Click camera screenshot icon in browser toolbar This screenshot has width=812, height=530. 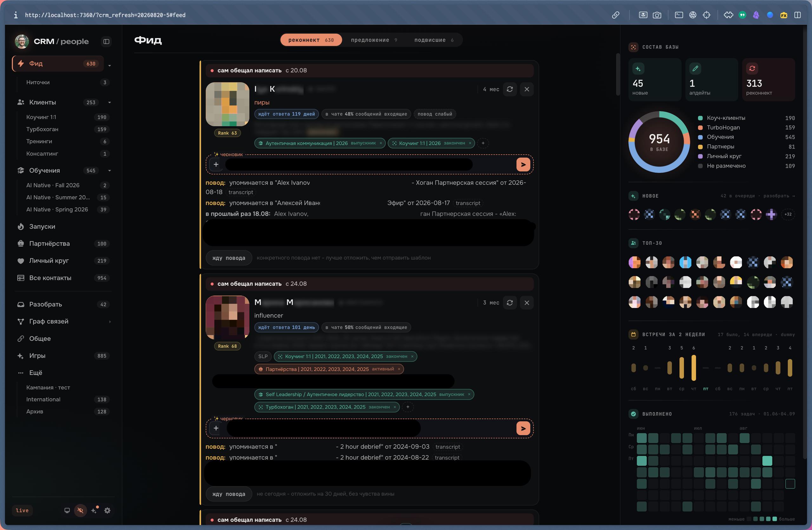point(657,15)
